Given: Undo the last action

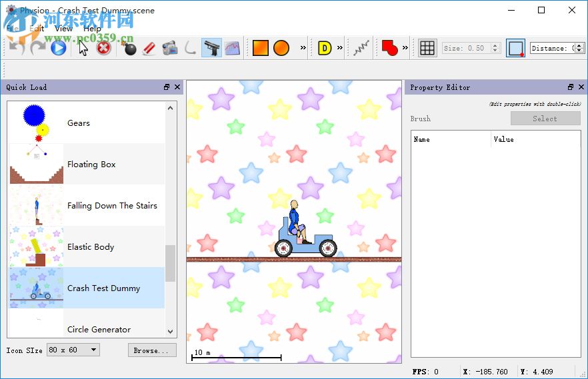Looking at the screenshot, I should [17, 48].
